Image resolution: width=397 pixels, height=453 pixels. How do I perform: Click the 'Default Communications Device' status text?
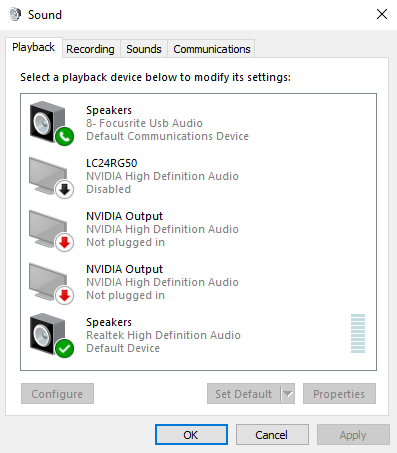[167, 136]
